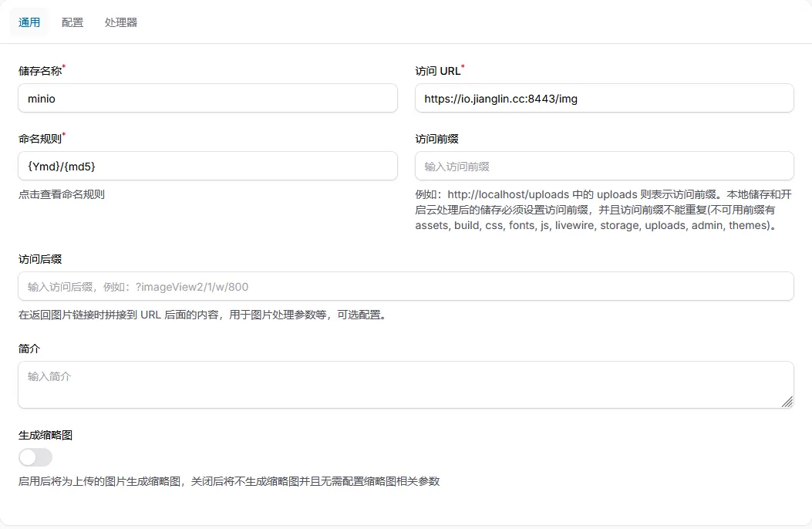
Task: Click the 生成缩略图 label text
Action: 45,435
